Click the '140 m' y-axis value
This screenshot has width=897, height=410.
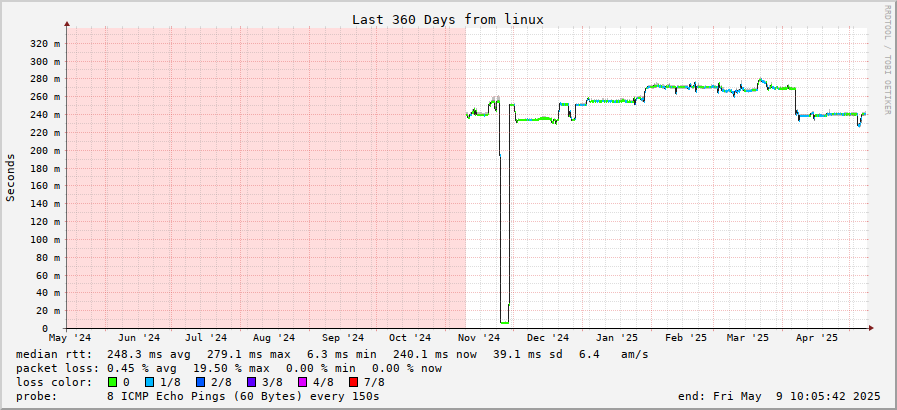pyautogui.click(x=47, y=204)
